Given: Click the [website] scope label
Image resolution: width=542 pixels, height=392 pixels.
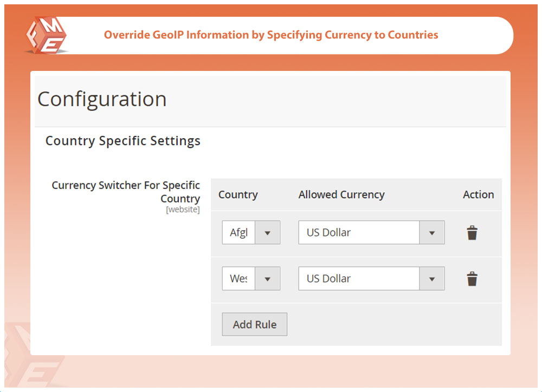Looking at the screenshot, I should (183, 210).
